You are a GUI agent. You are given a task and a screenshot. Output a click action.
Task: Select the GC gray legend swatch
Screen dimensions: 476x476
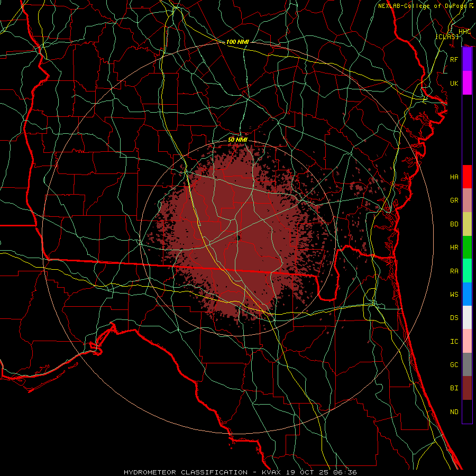click(x=467, y=364)
